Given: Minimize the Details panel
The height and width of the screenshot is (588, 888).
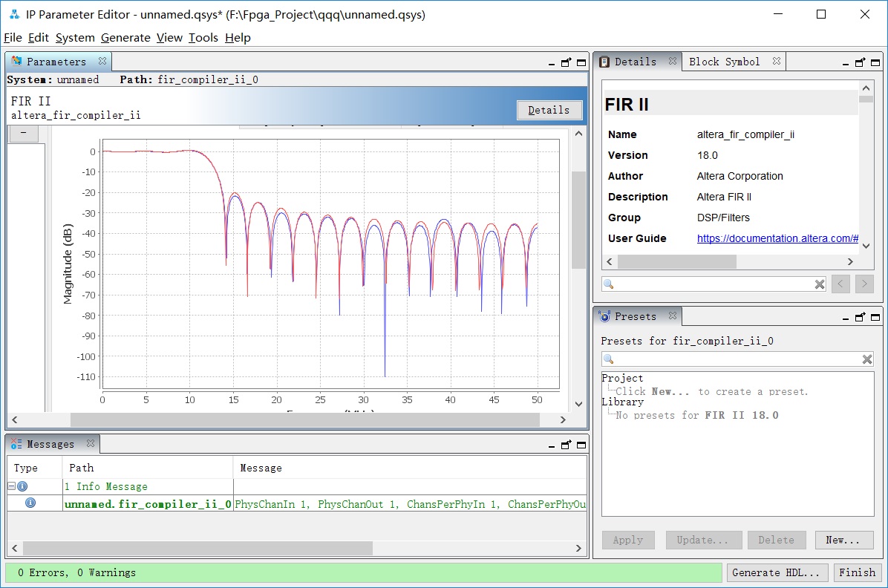Looking at the screenshot, I should tap(846, 63).
